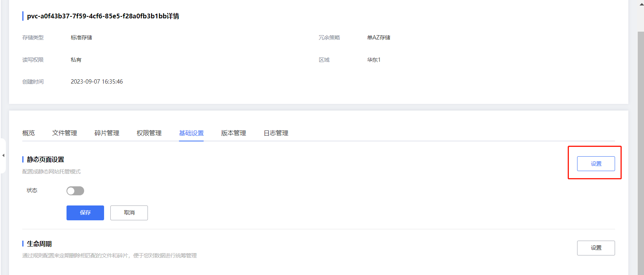Collapse the left sidebar arrow handle

coord(3,155)
